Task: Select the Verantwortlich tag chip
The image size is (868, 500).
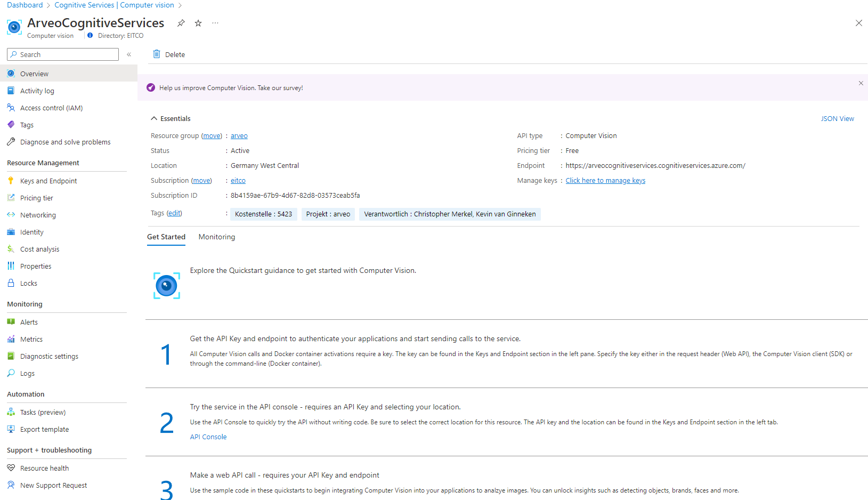Action: coord(450,214)
